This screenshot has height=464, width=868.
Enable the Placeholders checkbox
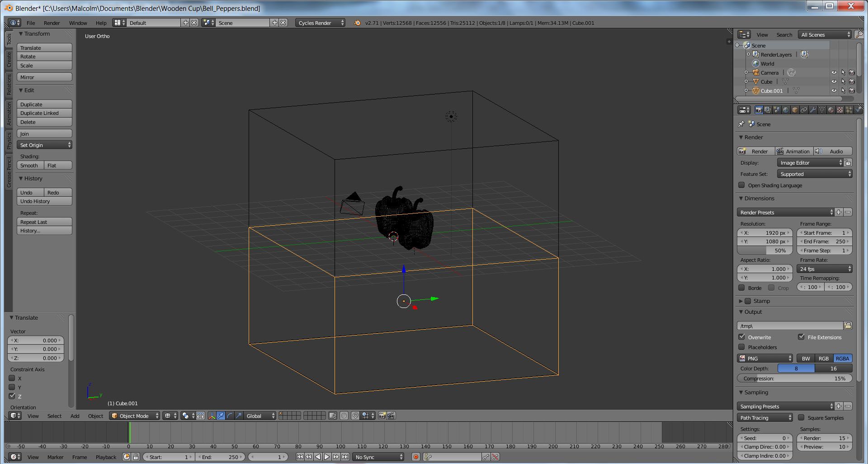coord(741,347)
